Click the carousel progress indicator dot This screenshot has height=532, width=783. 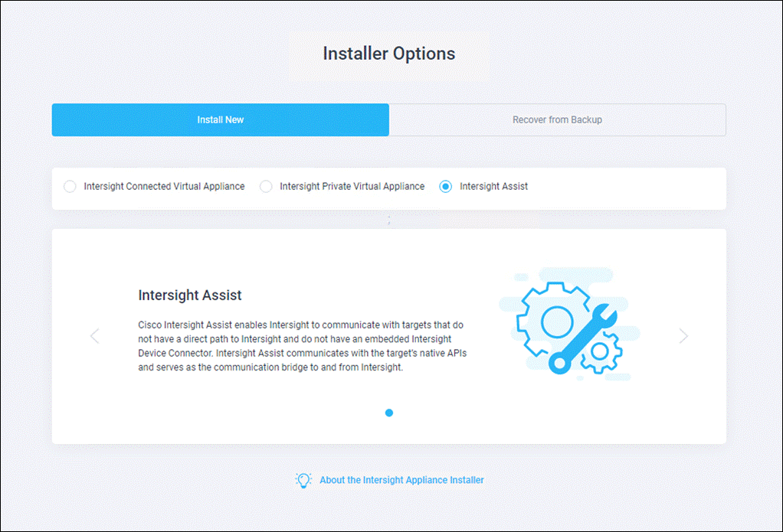(x=389, y=413)
